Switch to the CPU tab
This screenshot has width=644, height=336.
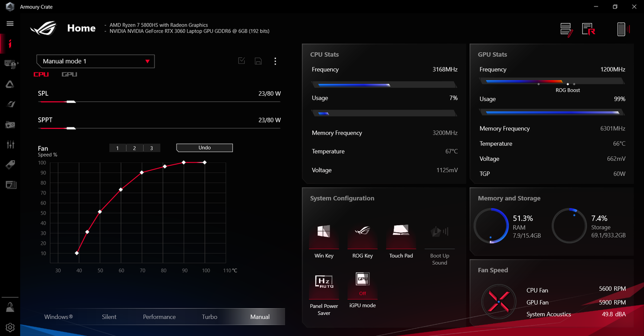tap(41, 74)
